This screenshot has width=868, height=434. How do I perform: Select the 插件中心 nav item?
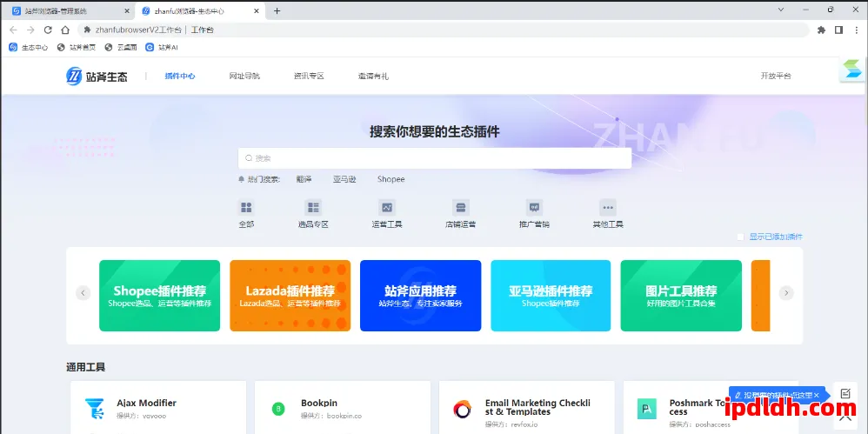(x=180, y=77)
